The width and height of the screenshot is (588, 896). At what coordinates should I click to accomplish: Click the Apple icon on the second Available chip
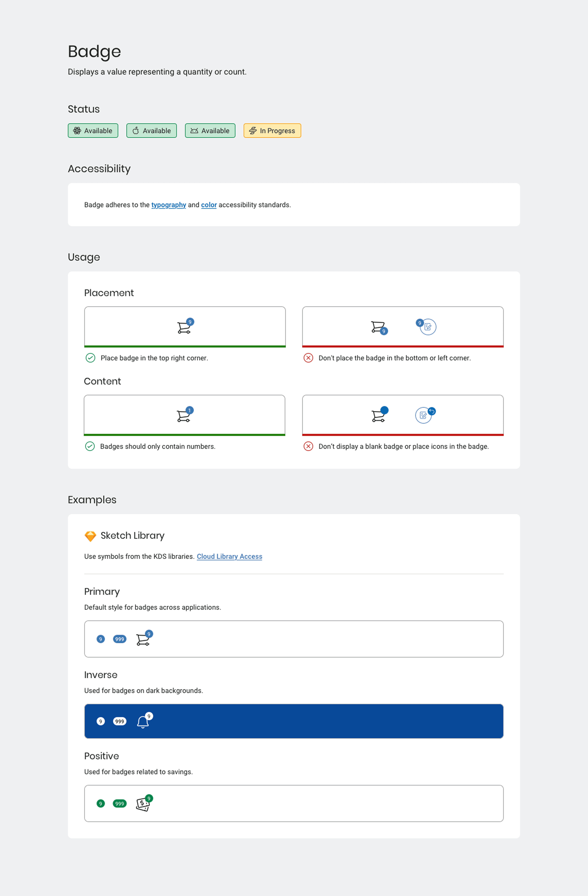coord(136,131)
